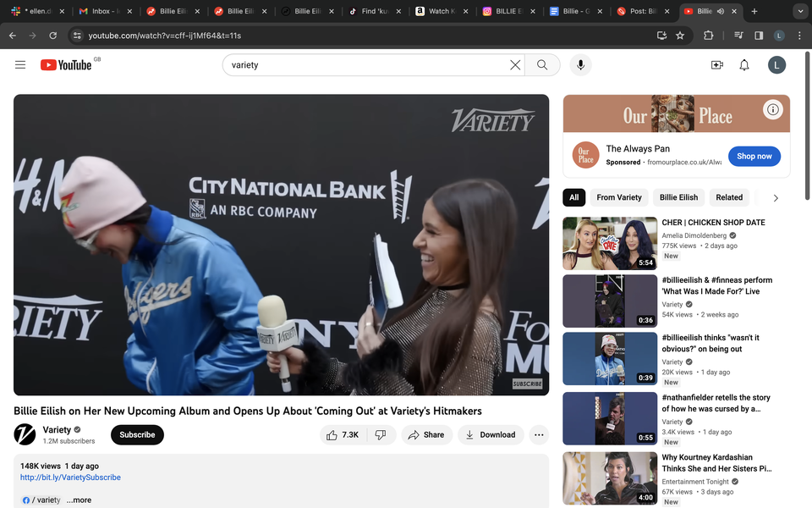Open the three-dot more actions menu
This screenshot has width=812, height=508.
click(539, 435)
